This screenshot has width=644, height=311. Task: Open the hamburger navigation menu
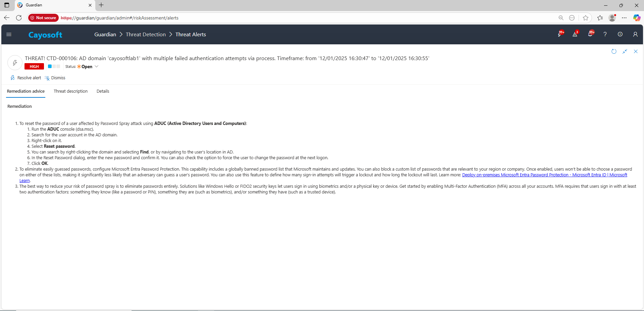tap(9, 35)
